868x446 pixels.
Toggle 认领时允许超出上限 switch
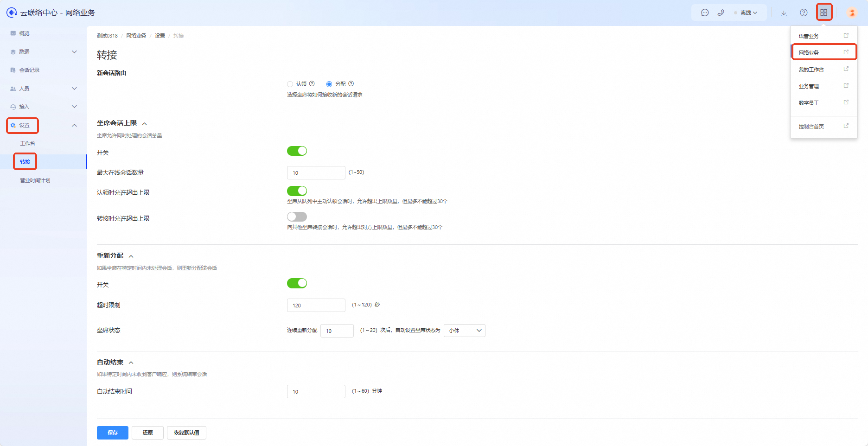(297, 191)
